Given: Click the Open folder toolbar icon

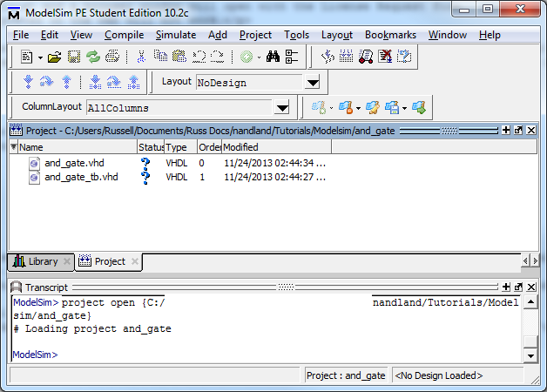Looking at the screenshot, I should point(54,57).
